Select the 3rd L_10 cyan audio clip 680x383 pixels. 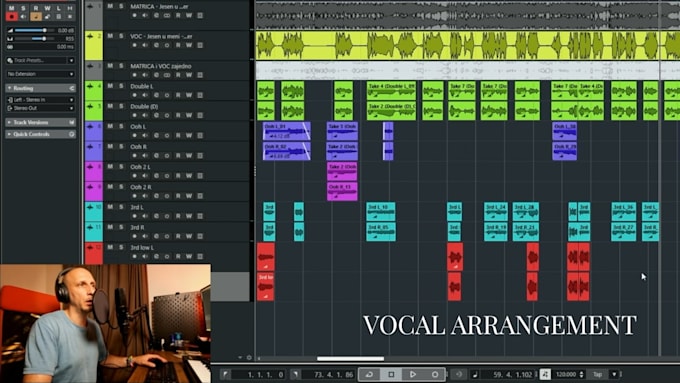(380, 211)
